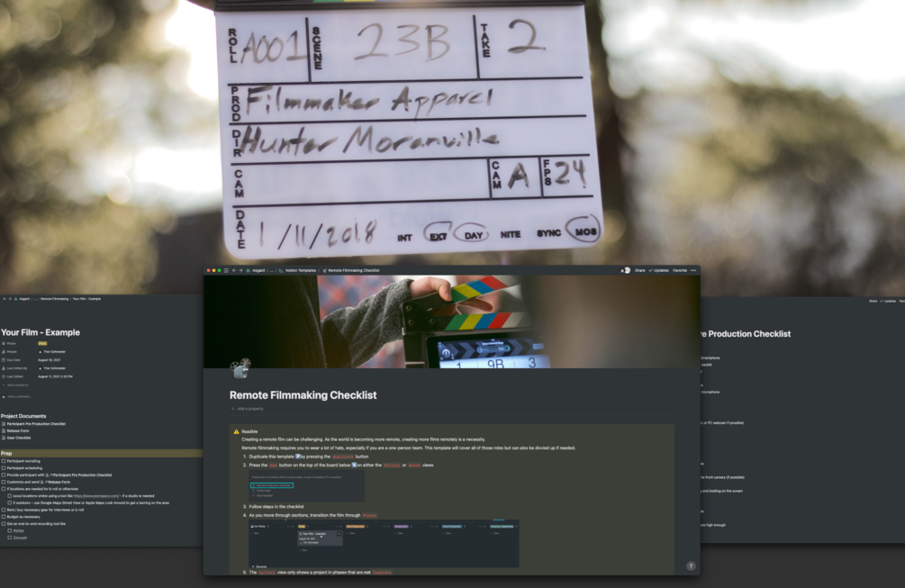The height and width of the screenshot is (588, 905).
Task: Click the Remote Filmmaking Checklist page title
Action: click(x=303, y=395)
